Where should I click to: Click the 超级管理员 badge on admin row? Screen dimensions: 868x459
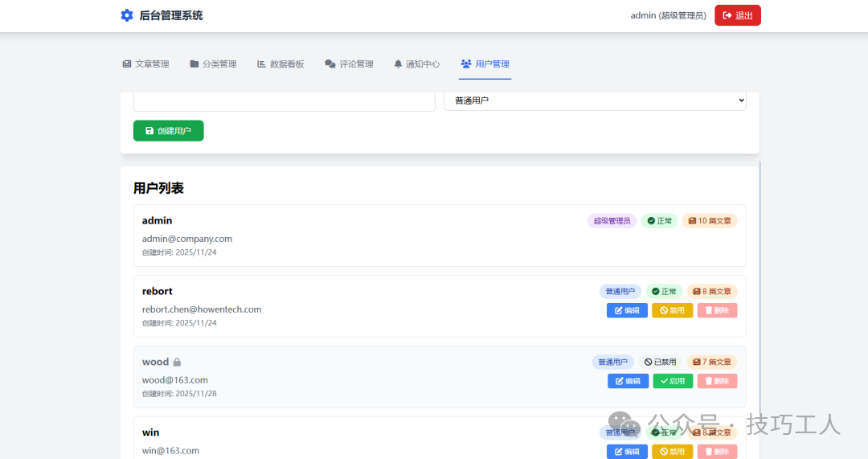[x=612, y=221]
